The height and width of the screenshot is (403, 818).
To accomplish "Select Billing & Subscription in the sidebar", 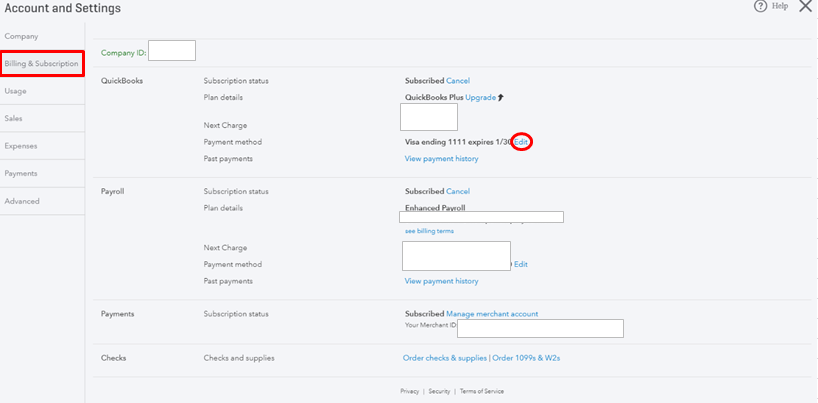I will tap(42, 64).
